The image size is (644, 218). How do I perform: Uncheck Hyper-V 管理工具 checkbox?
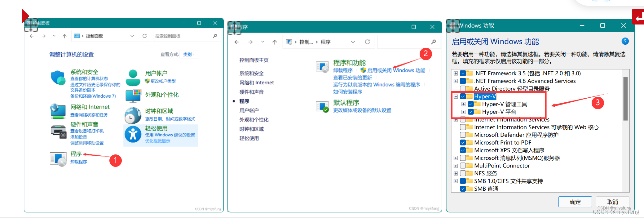coord(471,104)
